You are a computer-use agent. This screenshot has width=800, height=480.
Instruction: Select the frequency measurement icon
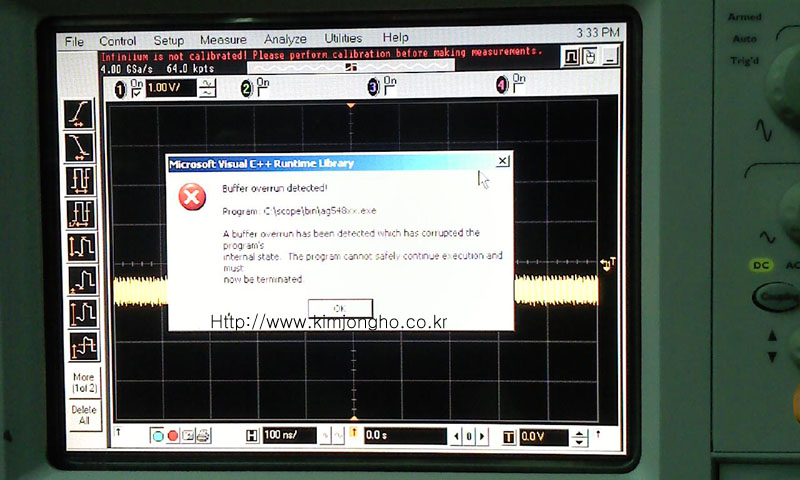coord(80,213)
